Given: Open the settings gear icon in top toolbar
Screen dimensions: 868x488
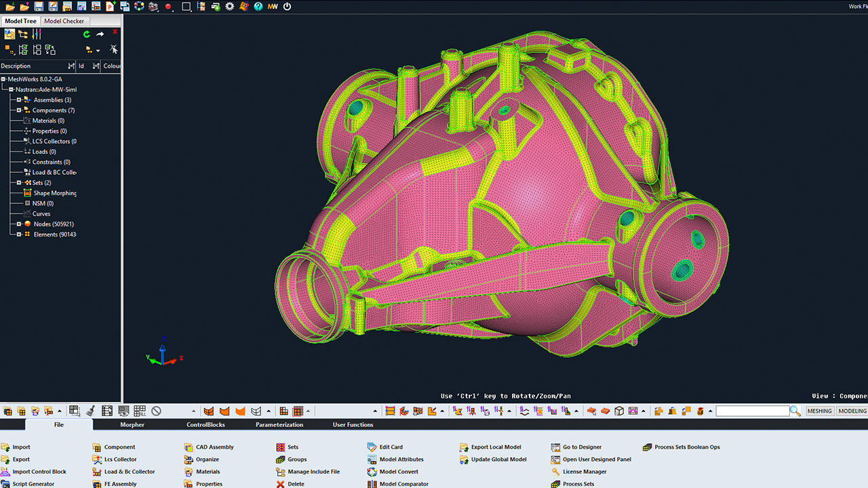Looking at the screenshot, I should point(230,7).
